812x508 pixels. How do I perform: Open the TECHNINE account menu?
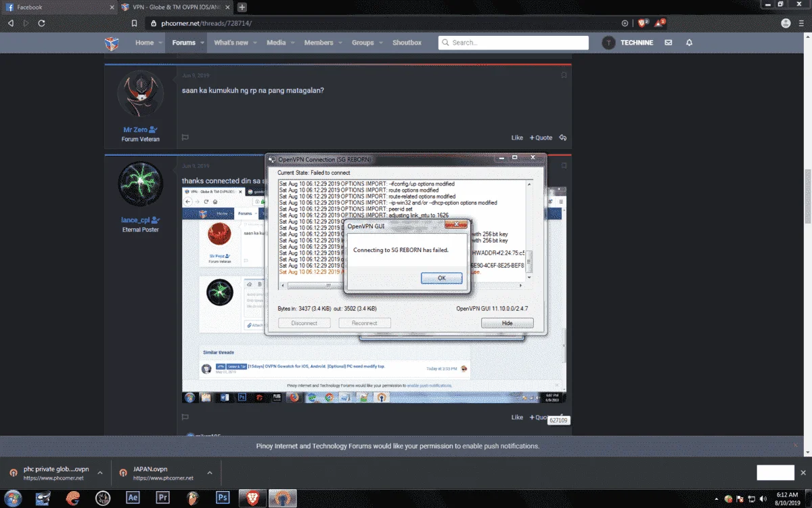pyautogui.click(x=627, y=43)
